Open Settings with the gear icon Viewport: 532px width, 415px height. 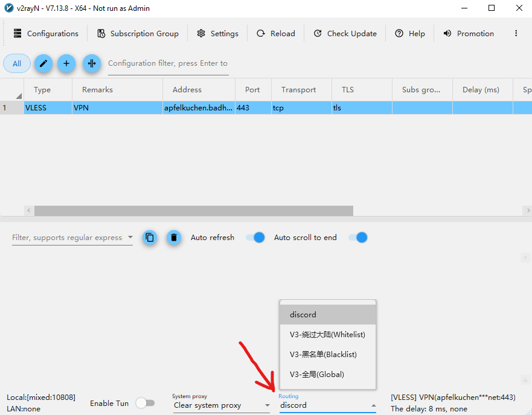(217, 34)
